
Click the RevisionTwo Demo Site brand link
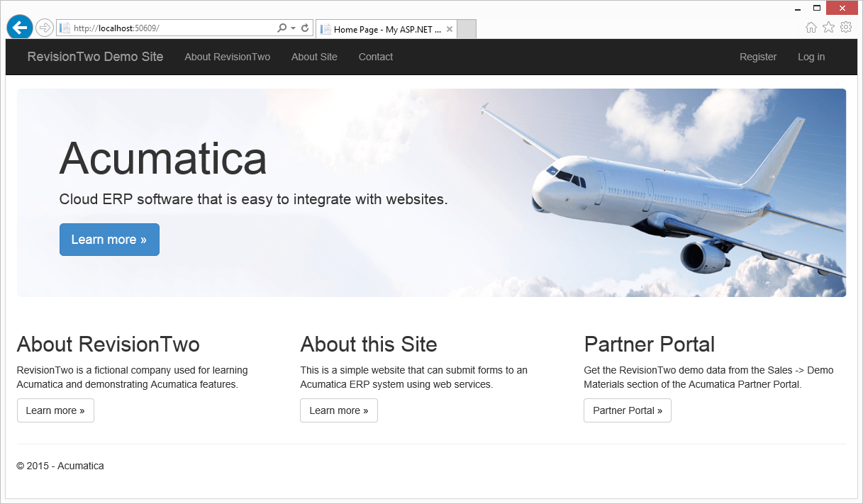tap(95, 57)
